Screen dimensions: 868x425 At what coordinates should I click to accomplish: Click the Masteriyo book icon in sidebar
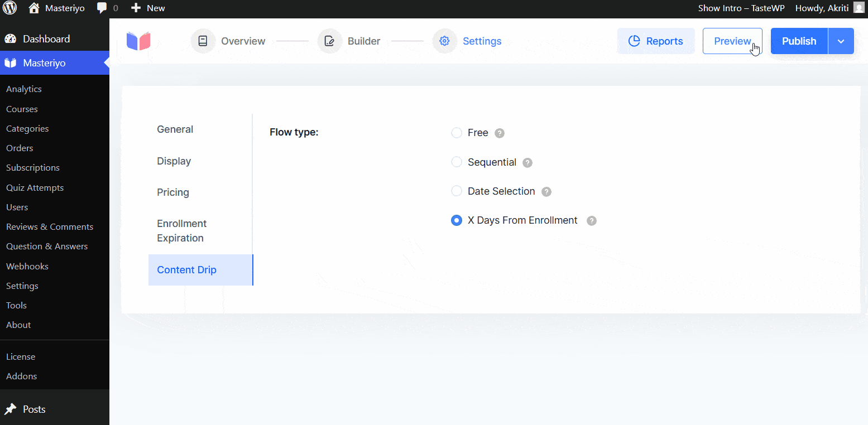(11, 63)
